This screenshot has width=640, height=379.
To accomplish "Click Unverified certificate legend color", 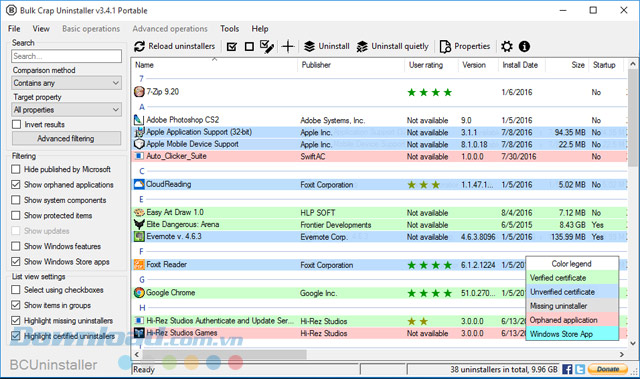I will point(572,292).
